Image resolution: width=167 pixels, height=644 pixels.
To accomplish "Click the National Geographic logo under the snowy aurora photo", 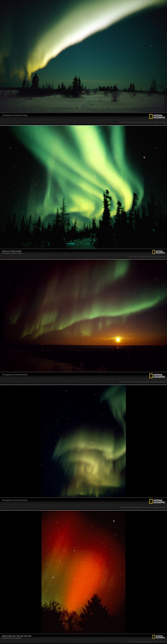I will point(157,116).
